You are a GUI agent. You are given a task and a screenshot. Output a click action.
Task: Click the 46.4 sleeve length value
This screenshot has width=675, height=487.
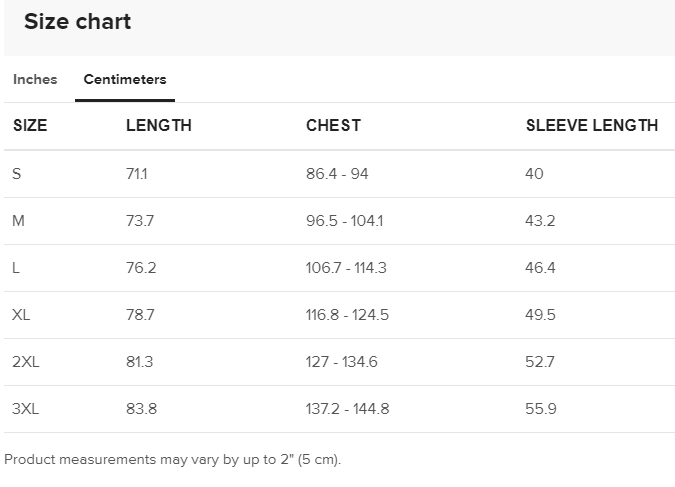click(540, 268)
